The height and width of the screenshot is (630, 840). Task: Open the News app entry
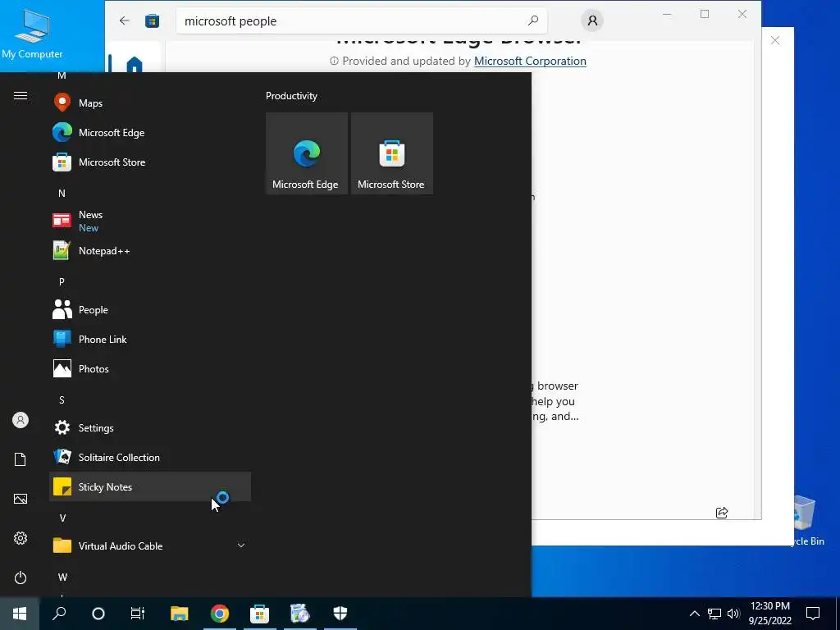point(150,221)
